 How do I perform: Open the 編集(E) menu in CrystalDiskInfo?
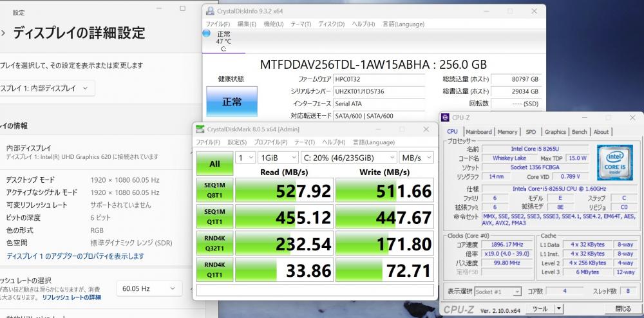[247, 24]
